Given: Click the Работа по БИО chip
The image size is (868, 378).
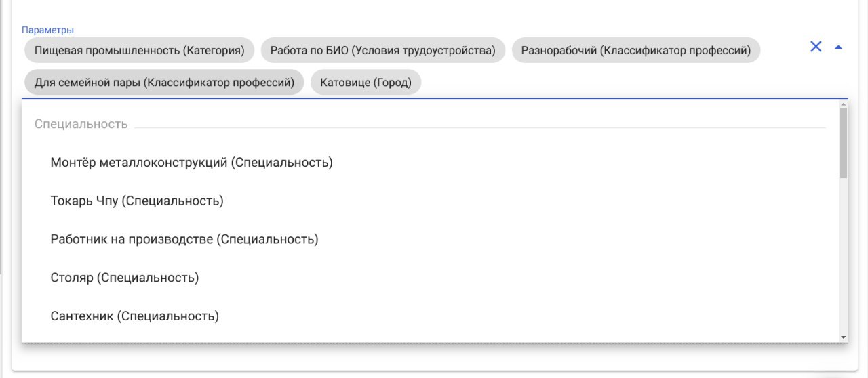Looking at the screenshot, I should (383, 50).
